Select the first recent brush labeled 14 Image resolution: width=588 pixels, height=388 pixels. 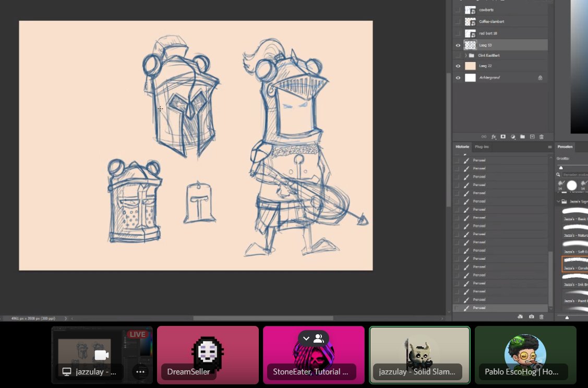[x=561, y=185]
